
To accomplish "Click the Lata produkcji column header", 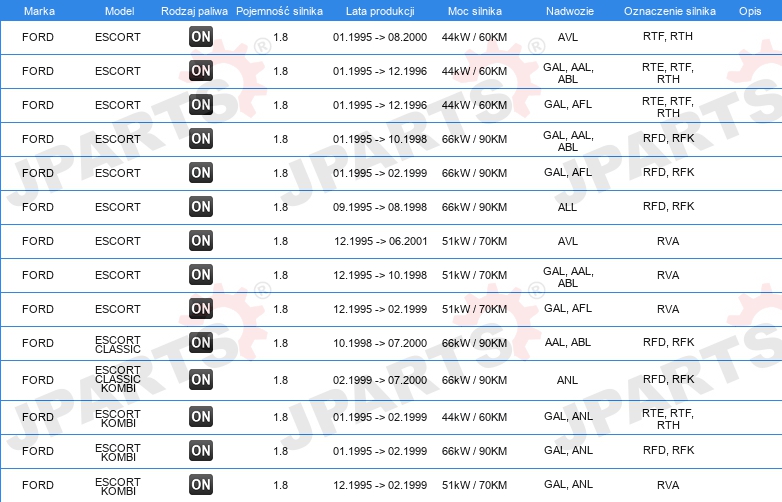I will click(x=380, y=11).
